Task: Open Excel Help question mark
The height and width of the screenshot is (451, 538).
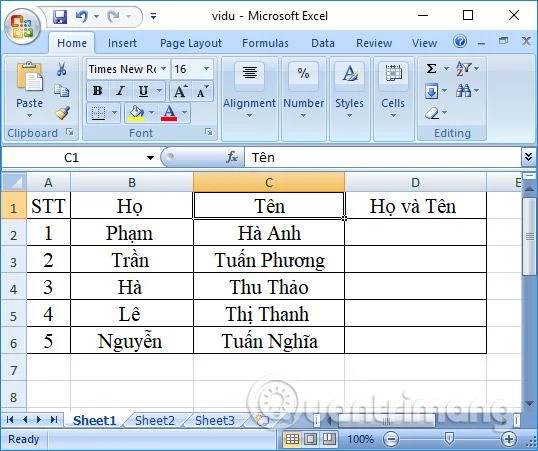Action: click(460, 42)
